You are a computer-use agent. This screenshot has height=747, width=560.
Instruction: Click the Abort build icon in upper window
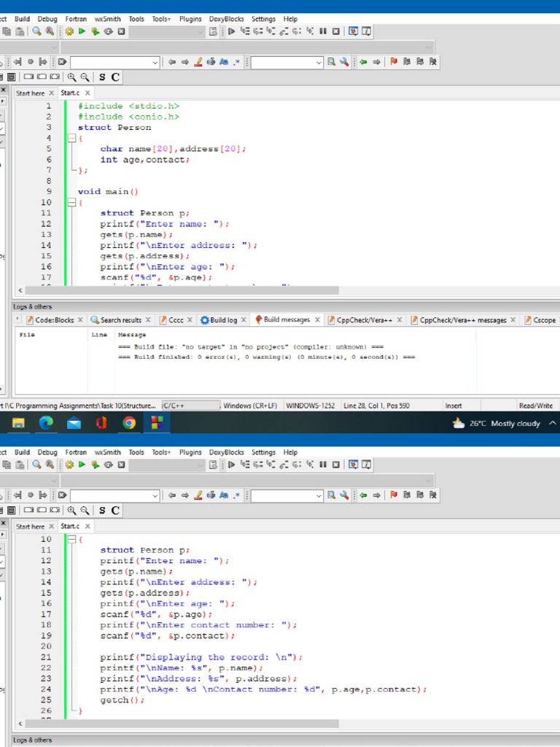pos(122,31)
